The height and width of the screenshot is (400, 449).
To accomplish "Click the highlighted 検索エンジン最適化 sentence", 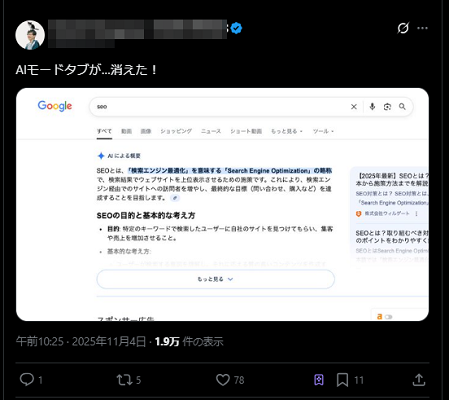I will pos(229,171).
